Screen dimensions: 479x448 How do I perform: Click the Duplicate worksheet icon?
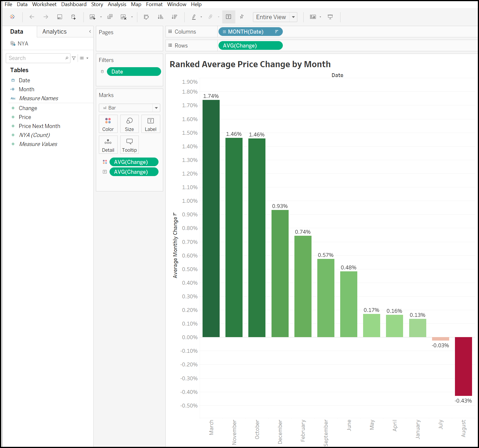[110, 17]
